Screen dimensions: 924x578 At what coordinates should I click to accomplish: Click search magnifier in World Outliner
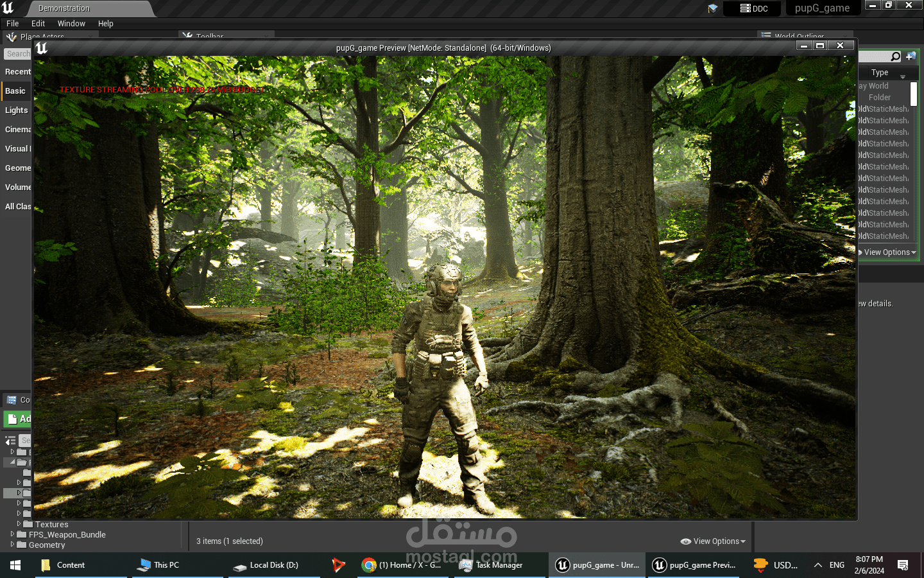(896, 57)
